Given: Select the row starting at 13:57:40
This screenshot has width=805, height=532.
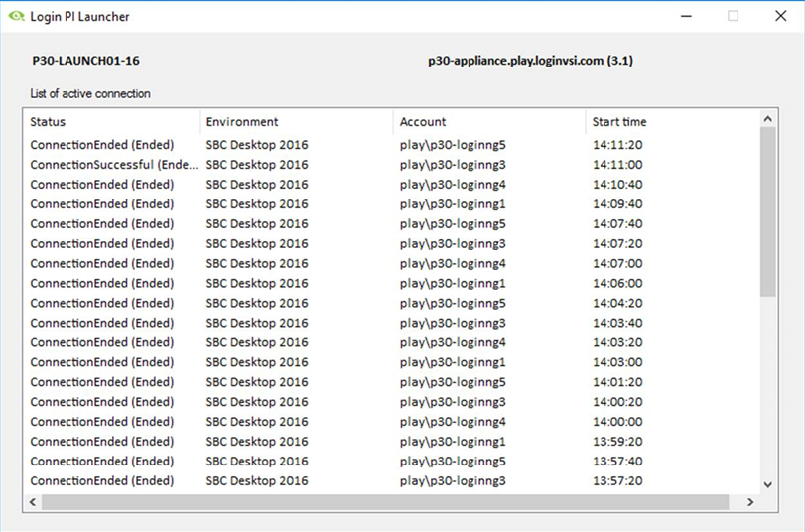Looking at the screenshot, I should (x=392, y=462).
